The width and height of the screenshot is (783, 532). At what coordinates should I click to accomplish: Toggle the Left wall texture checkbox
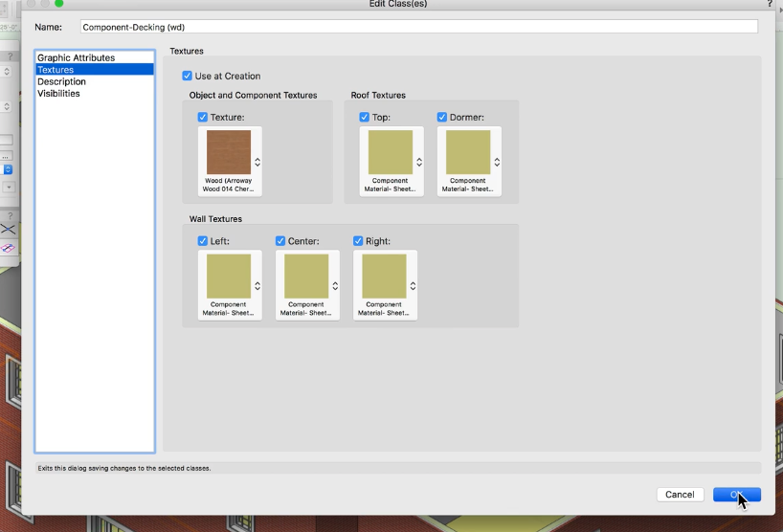tap(203, 241)
